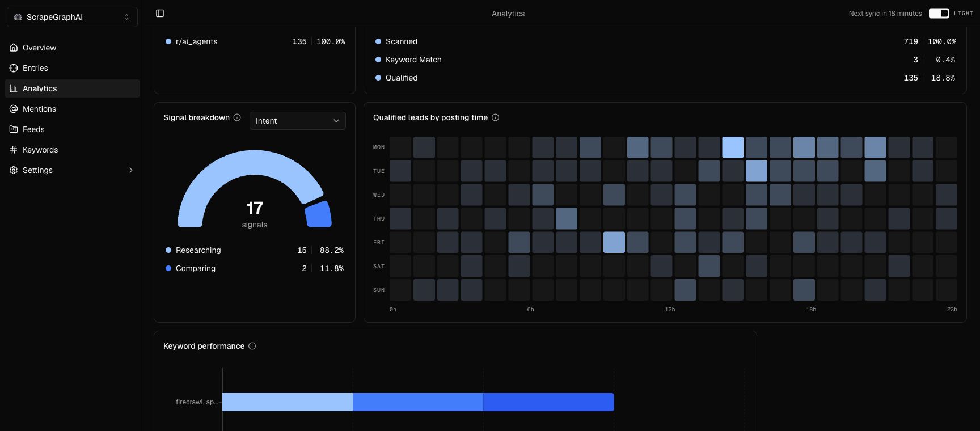Open the Overview page
The width and height of the screenshot is (980, 431).
(72, 48)
